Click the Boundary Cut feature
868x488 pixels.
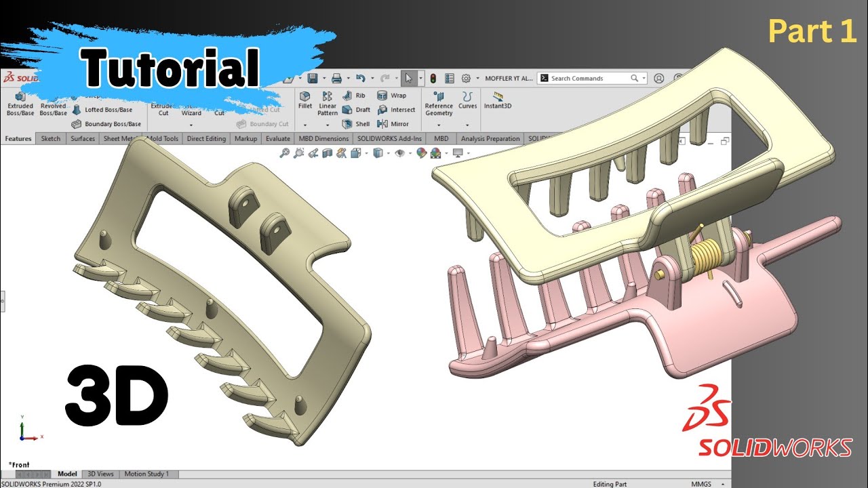(x=262, y=124)
